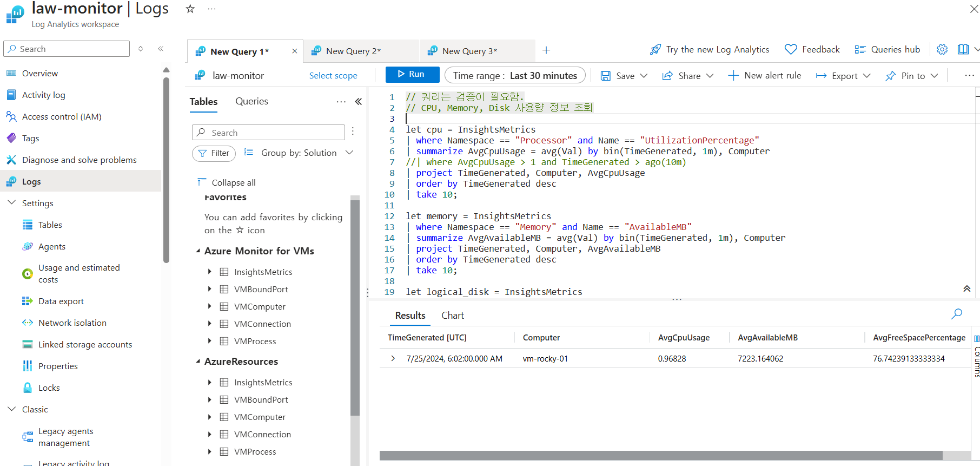Open the Queries hub
The image size is (980, 466).
(887, 50)
